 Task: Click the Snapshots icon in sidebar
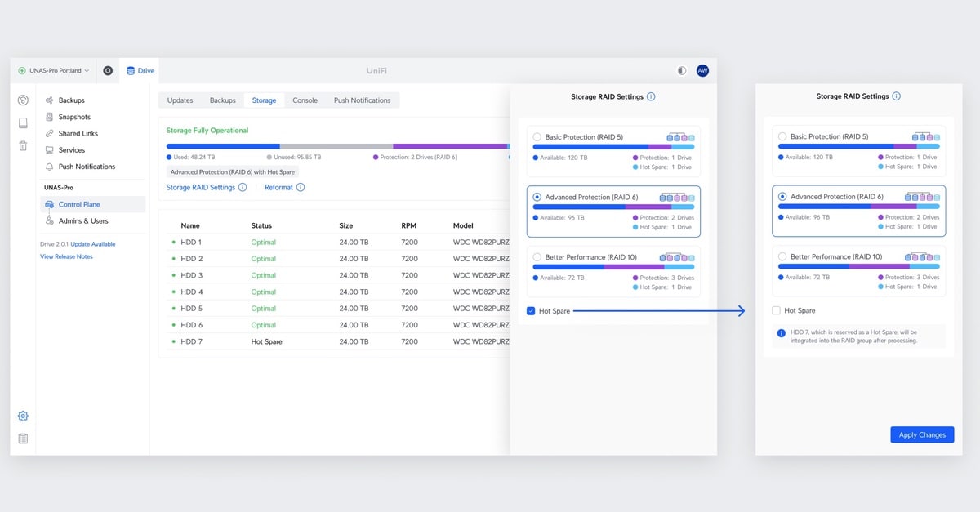(x=50, y=117)
